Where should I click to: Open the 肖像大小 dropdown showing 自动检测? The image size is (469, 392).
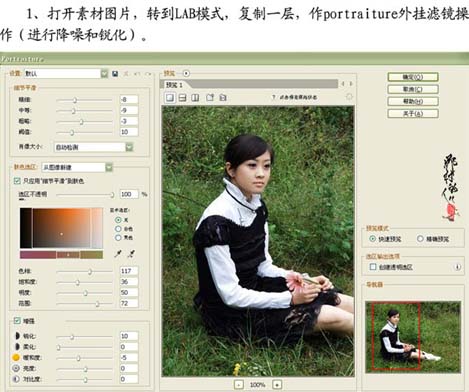94,147
